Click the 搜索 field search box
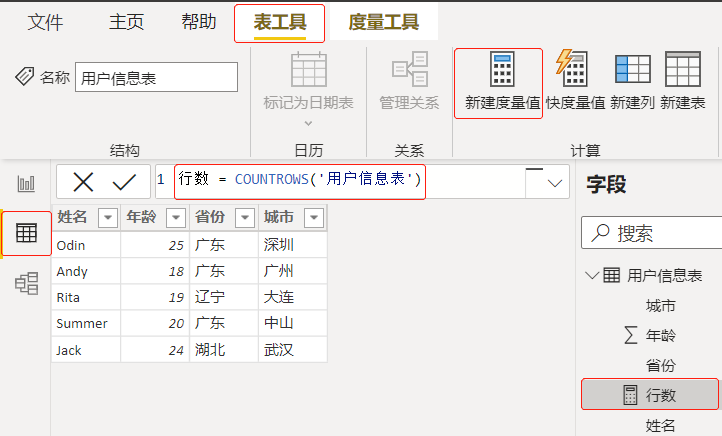The image size is (722, 436). pyautogui.click(x=652, y=233)
